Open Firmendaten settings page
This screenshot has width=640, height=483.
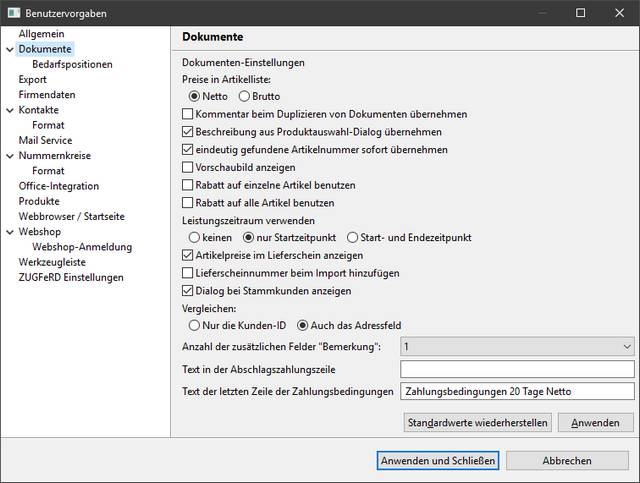(x=47, y=95)
